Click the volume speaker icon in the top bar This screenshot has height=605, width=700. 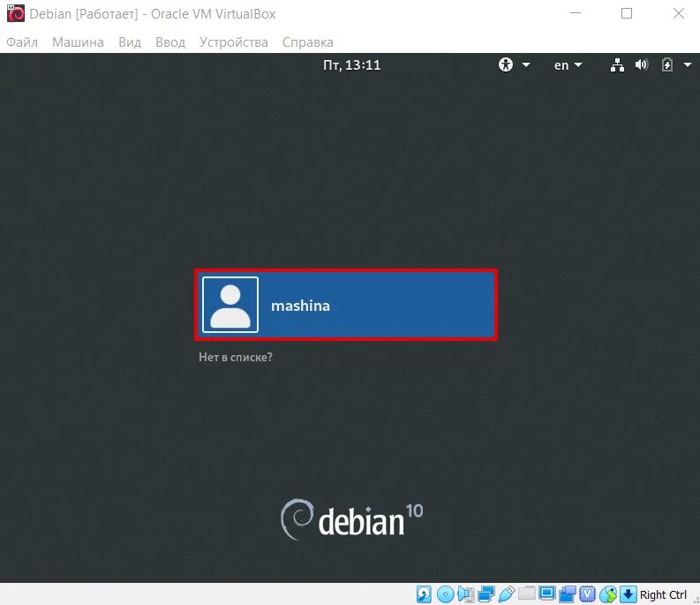[x=642, y=65]
